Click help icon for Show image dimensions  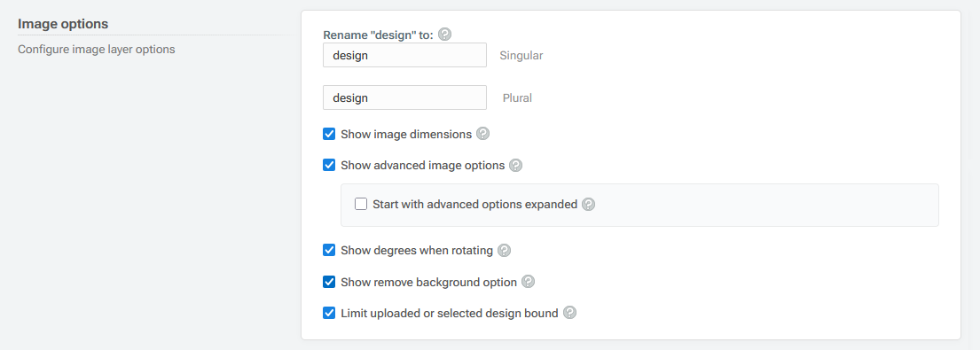coord(482,134)
